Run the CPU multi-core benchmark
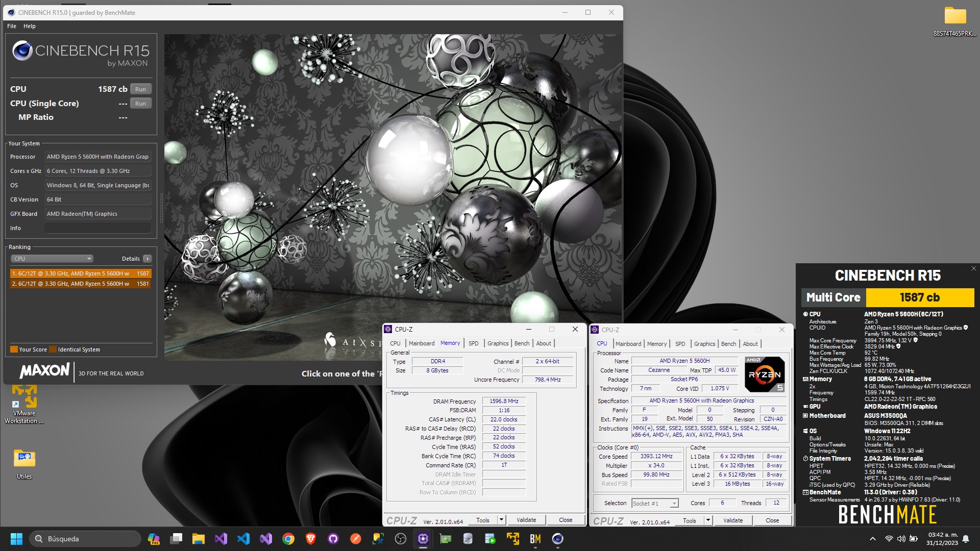 140,89
